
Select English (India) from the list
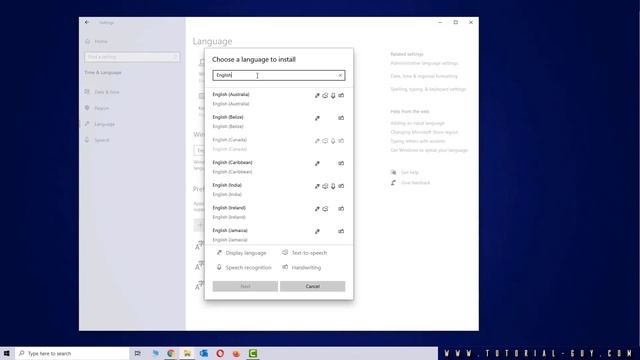coord(279,190)
